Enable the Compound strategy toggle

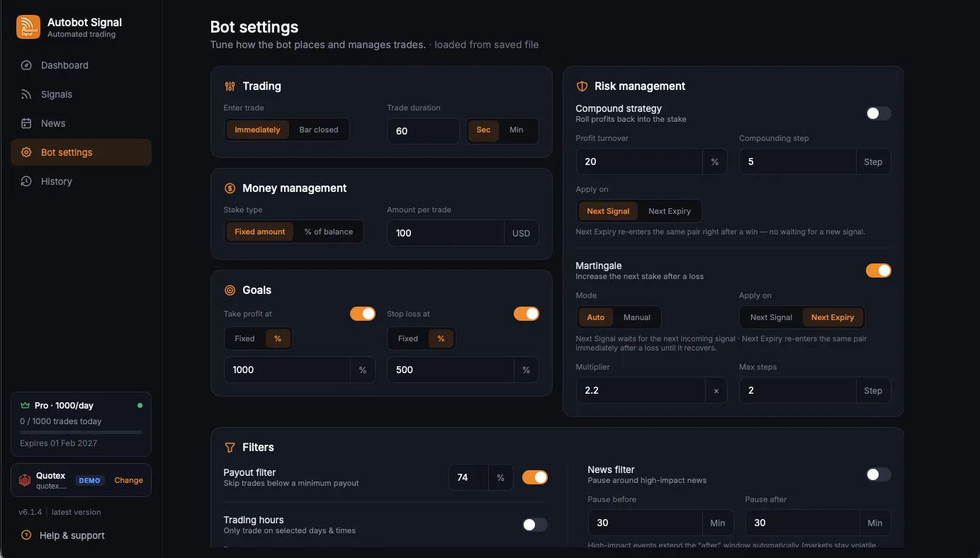tap(879, 113)
